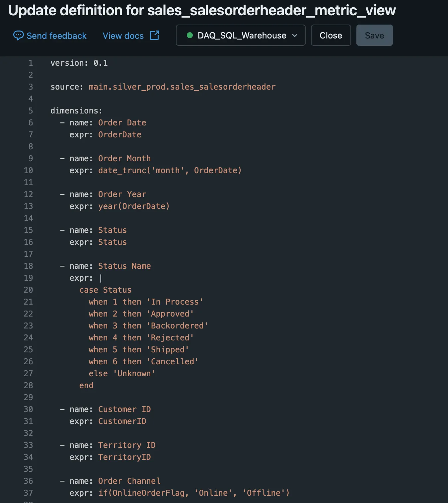This screenshot has height=503, width=448.
Task: Open the DAQ_SQL_Warehouse selector chevron
Action: [x=295, y=36]
